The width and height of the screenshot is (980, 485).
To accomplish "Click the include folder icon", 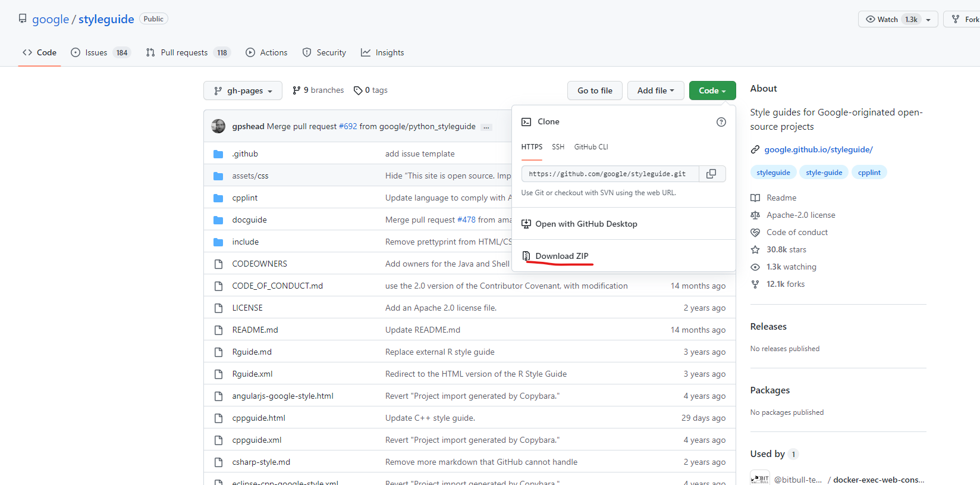I will [x=218, y=242].
